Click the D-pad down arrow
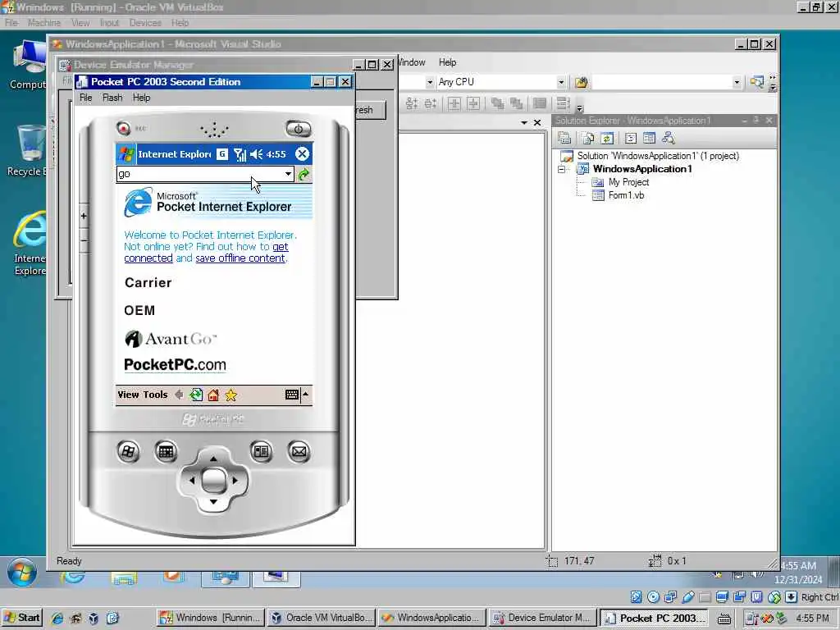Image resolution: width=840 pixels, height=630 pixels. [213, 502]
